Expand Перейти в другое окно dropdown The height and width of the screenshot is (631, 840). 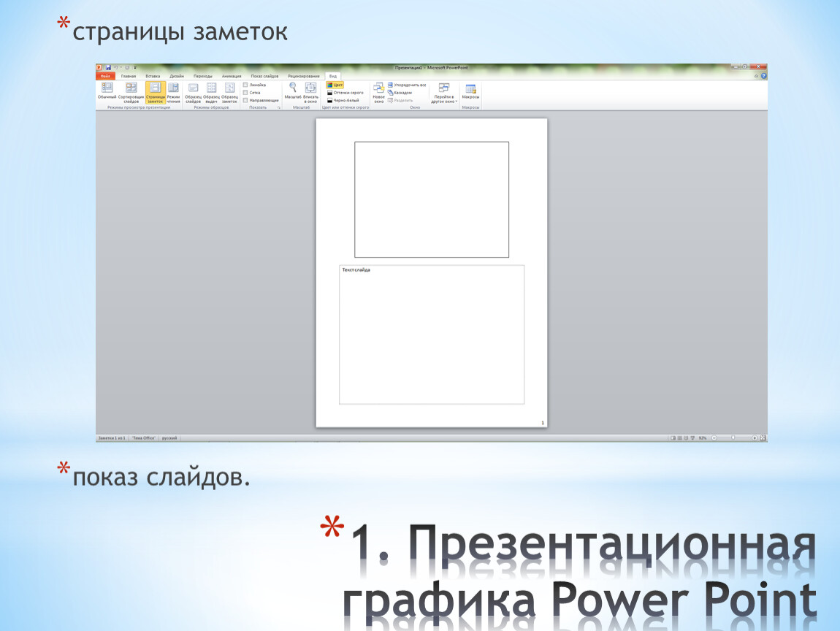444,93
